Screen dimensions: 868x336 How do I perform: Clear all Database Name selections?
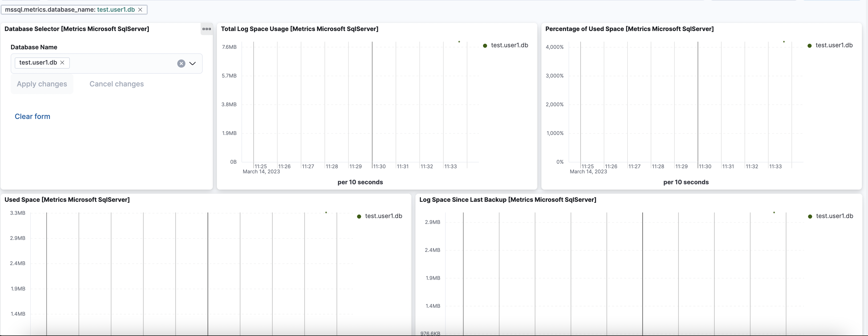[x=181, y=64]
